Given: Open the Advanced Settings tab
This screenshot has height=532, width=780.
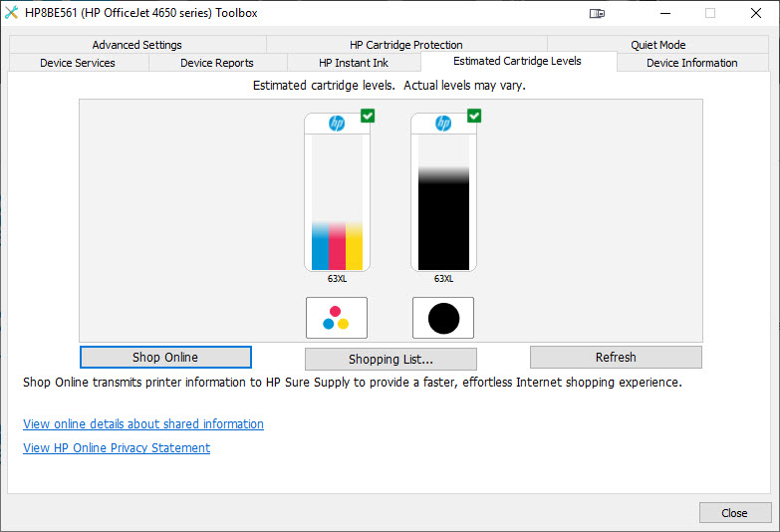Looking at the screenshot, I should (137, 45).
